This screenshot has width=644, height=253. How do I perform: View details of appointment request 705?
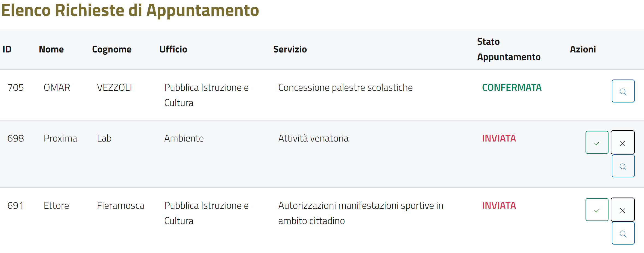click(623, 91)
